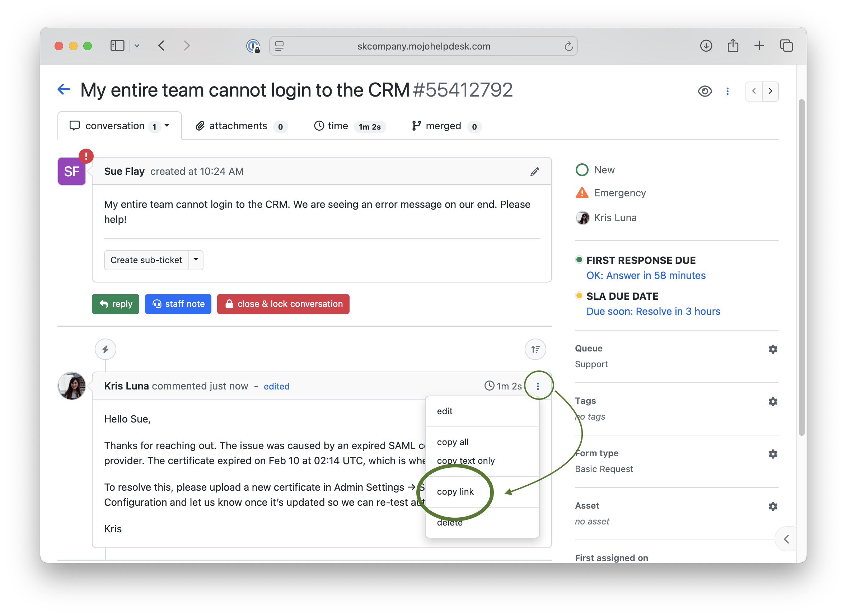This screenshot has height=616, width=847.
Task: Click the sort order icon above the comments
Action: pyautogui.click(x=535, y=349)
